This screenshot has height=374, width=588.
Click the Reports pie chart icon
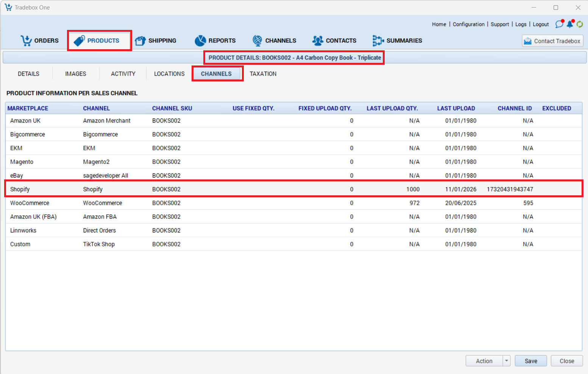[200, 41]
